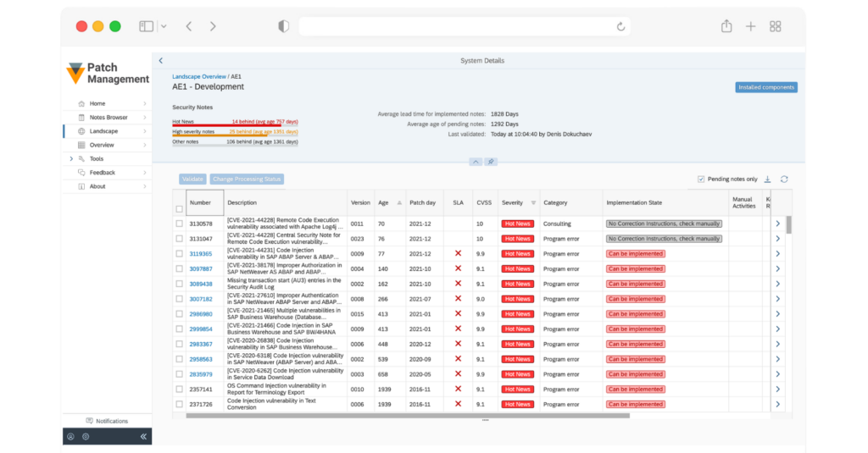Open details chevron for note 2983367
The height and width of the screenshot is (453, 868).
[x=778, y=344]
